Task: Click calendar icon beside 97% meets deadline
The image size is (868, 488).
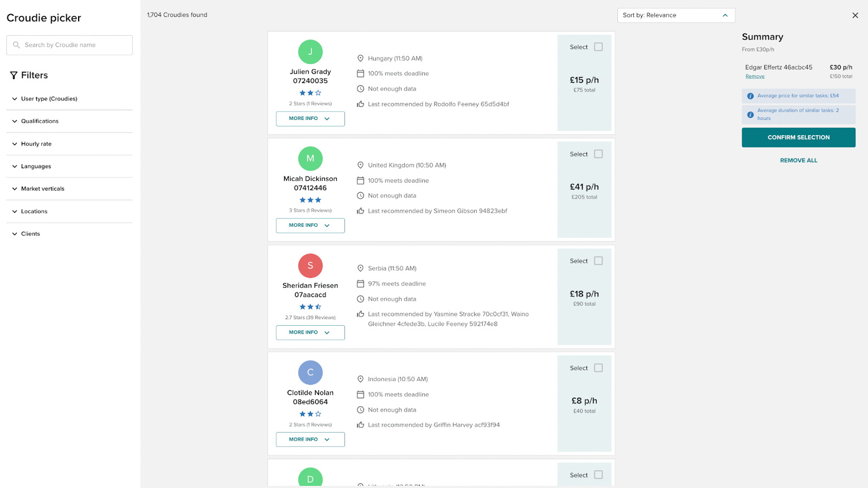Action: click(x=360, y=283)
